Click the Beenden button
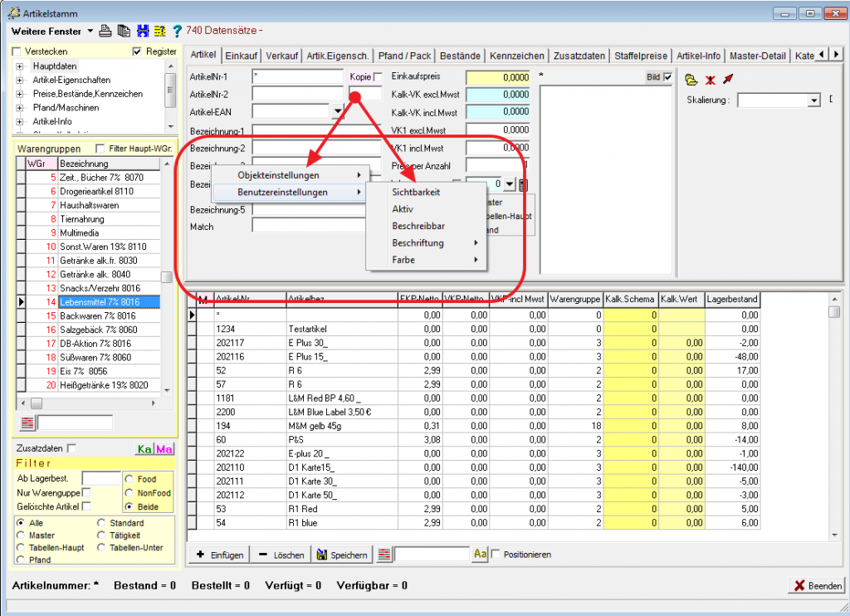 818,585
